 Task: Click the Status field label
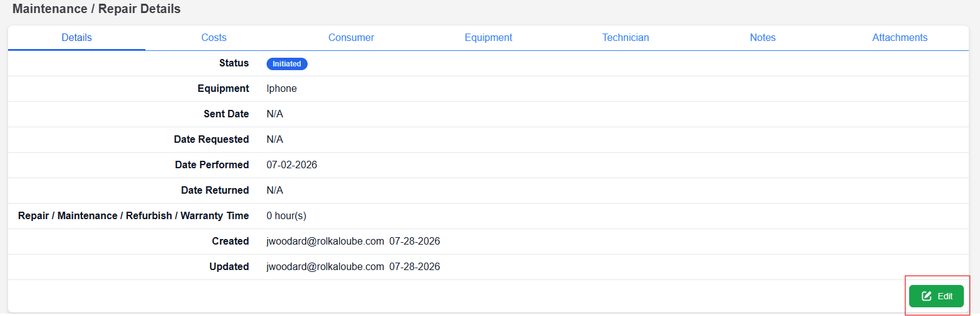click(x=234, y=63)
